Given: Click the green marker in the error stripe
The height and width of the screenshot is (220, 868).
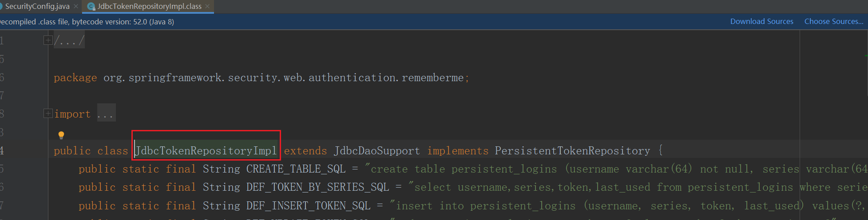Looking at the screenshot, I should point(866,55).
